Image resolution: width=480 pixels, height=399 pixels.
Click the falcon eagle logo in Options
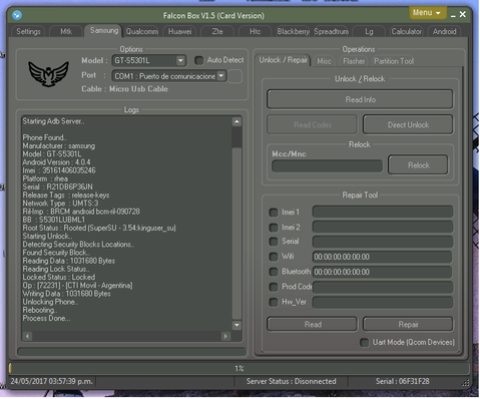(x=48, y=74)
